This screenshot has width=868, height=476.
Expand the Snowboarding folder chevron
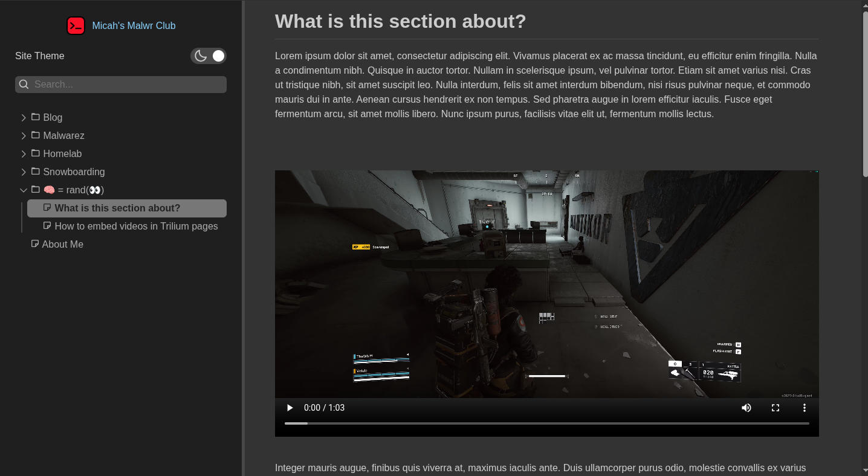tap(24, 172)
